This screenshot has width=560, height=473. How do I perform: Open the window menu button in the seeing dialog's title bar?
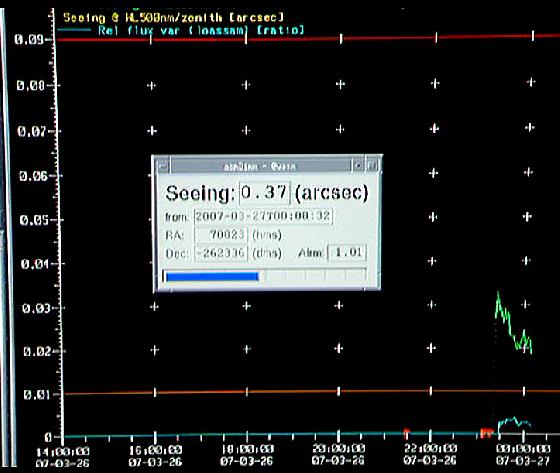click(x=162, y=166)
